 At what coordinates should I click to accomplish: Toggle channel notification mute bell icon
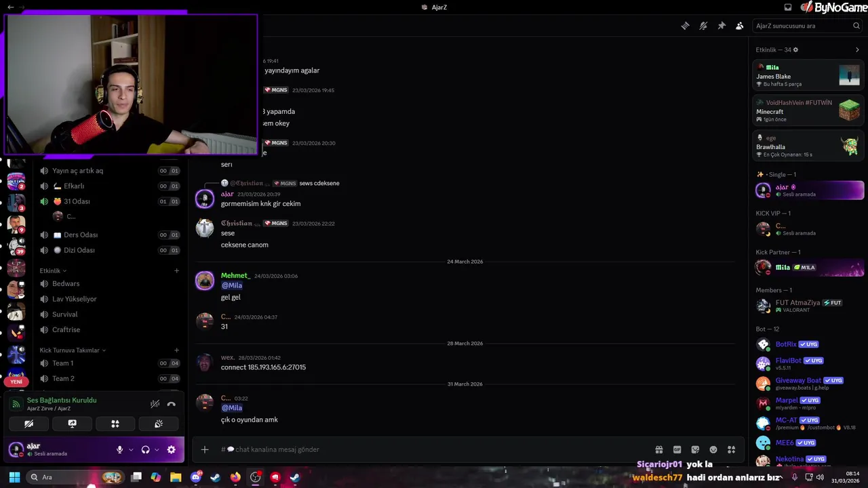pyautogui.click(x=703, y=26)
